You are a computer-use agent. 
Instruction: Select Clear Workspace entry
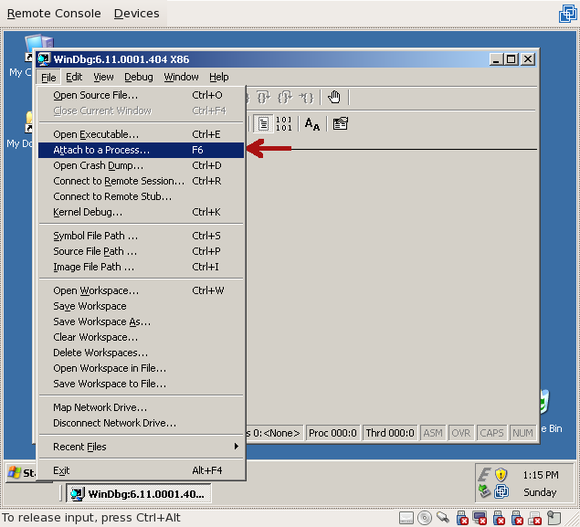[141, 337]
